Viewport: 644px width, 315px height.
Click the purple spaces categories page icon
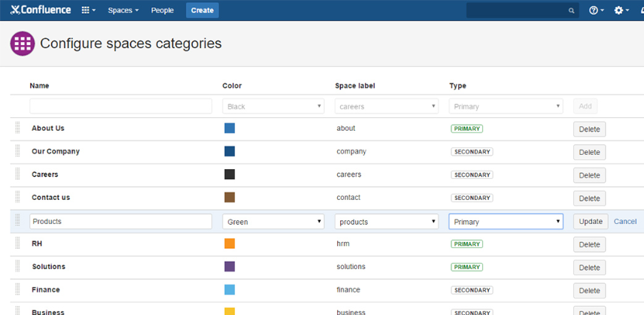coord(23,44)
